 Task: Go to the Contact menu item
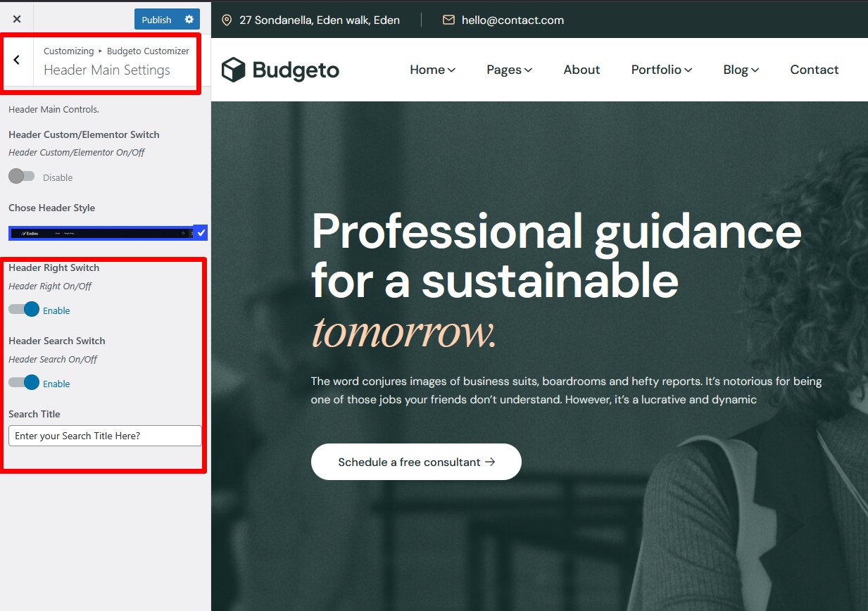814,70
